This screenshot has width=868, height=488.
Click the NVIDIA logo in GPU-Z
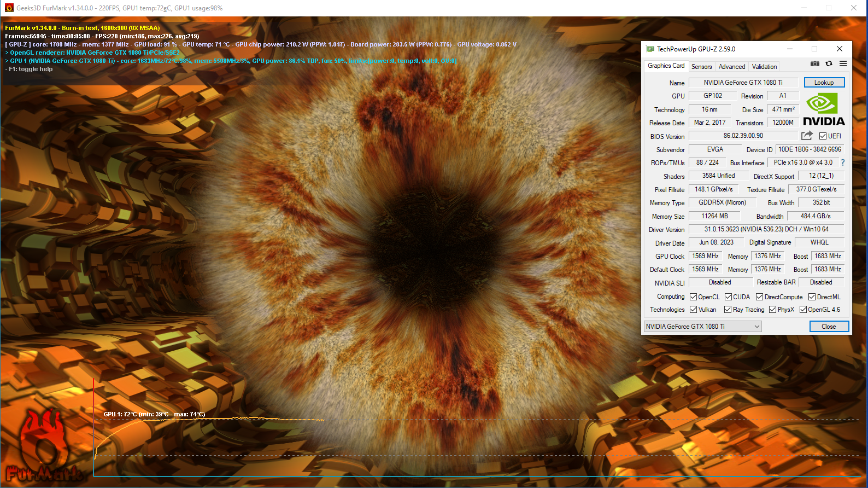pos(824,110)
